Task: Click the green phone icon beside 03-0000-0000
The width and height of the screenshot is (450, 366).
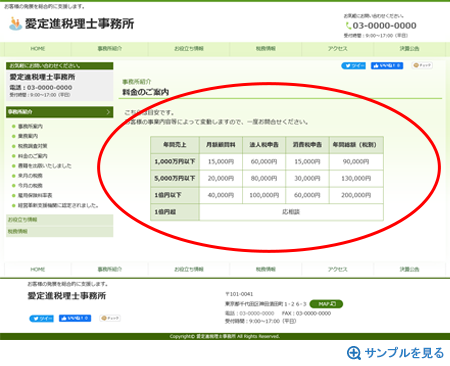Action: click(x=348, y=26)
